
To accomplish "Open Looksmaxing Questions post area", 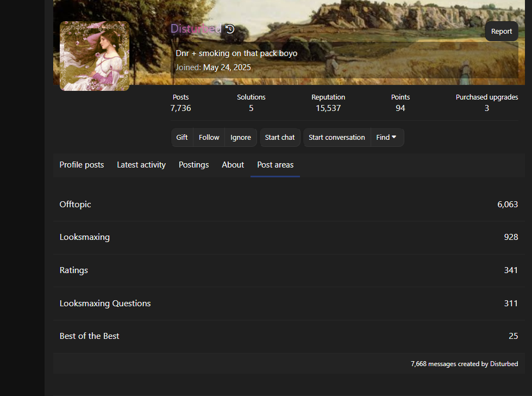I will (x=105, y=304).
